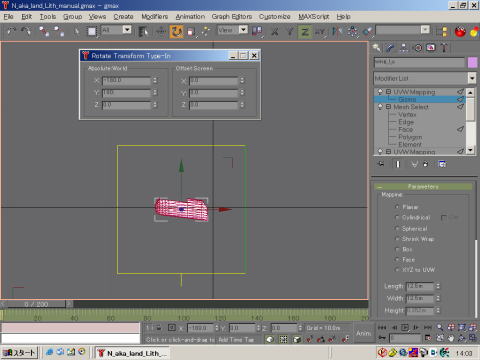Switch to the Modify command panel tab

390,48
